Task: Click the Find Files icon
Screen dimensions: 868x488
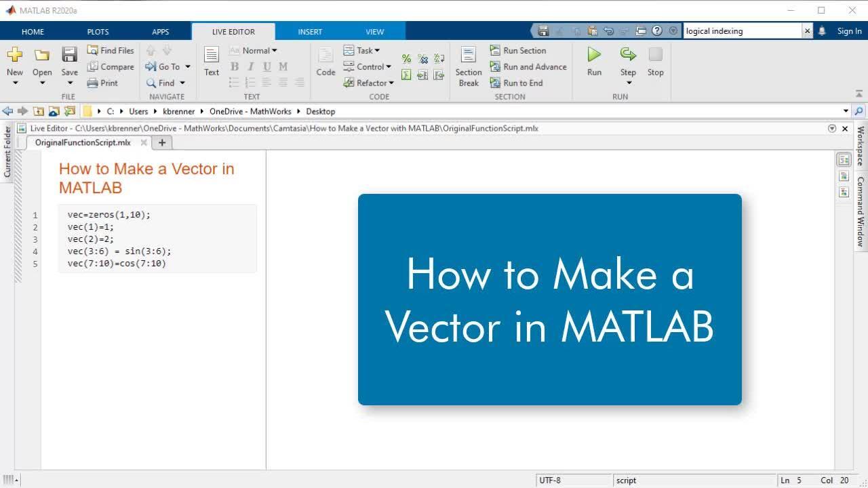Action: tap(111, 50)
